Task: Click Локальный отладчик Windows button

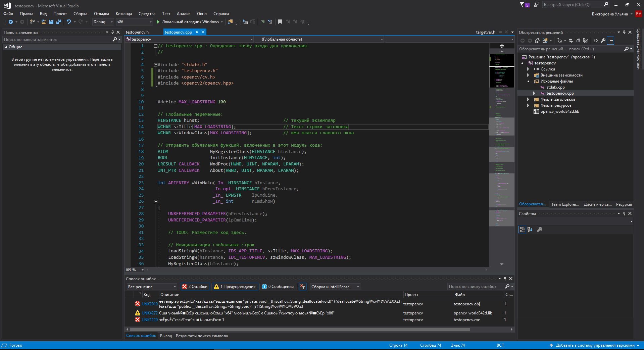Action: pyautogui.click(x=190, y=22)
